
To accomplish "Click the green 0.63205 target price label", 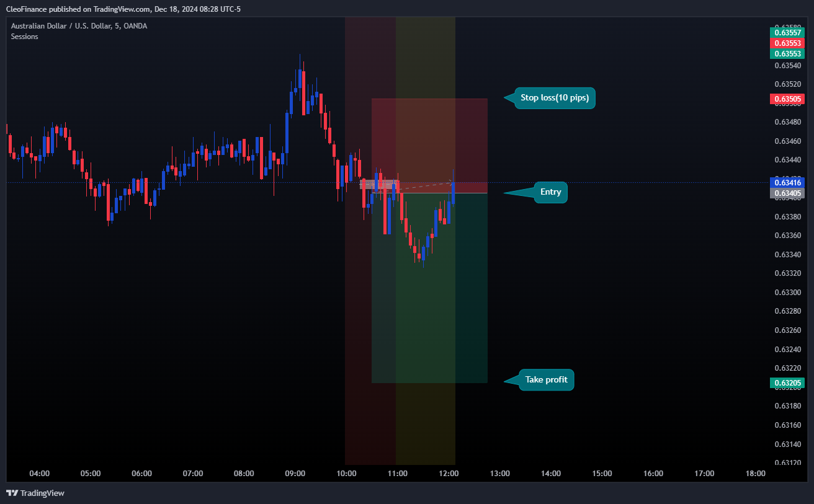I will [787, 383].
